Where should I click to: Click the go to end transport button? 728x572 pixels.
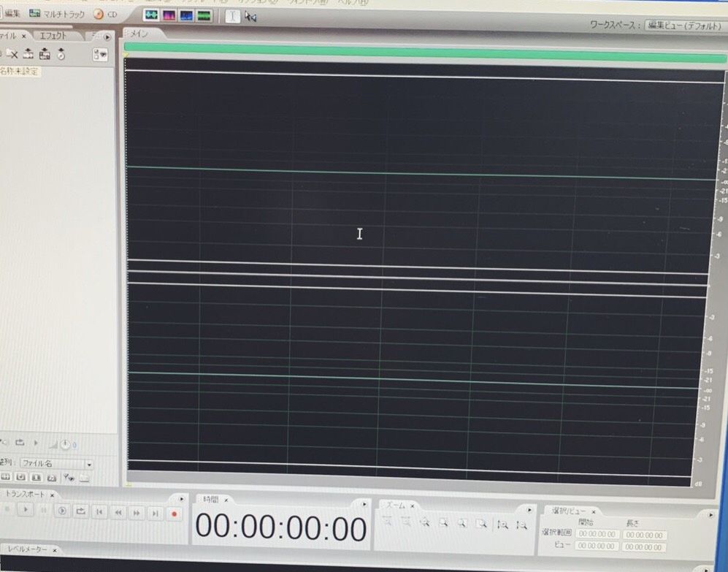point(155,513)
